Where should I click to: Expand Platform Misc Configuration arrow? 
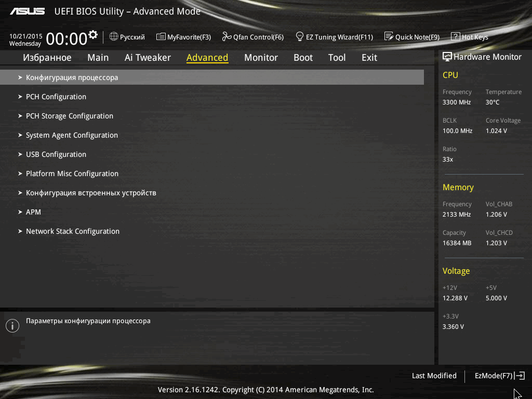(x=20, y=174)
